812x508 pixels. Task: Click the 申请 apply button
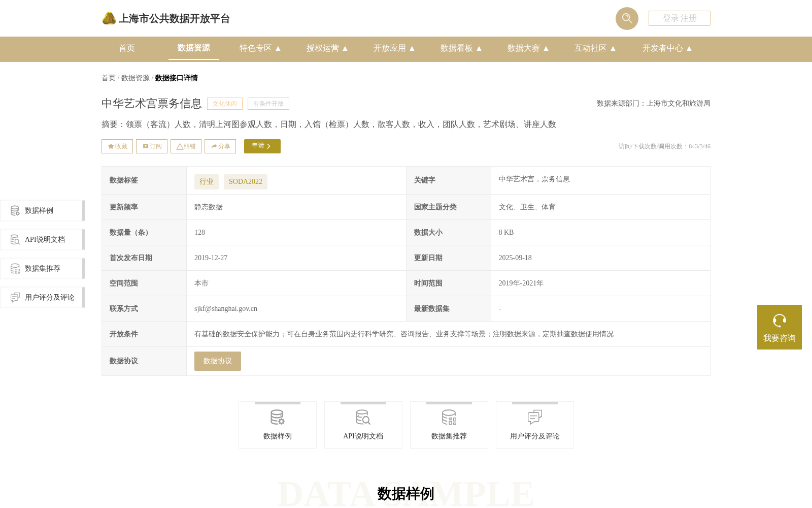point(262,146)
